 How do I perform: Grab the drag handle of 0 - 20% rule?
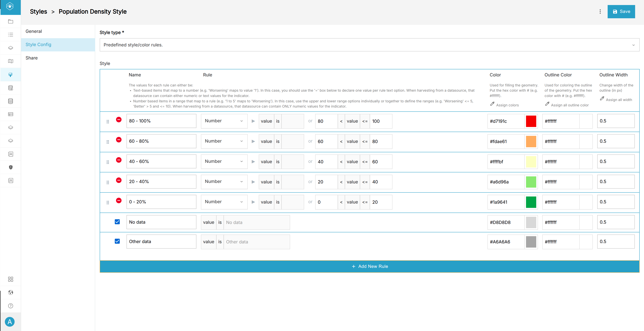click(x=108, y=202)
